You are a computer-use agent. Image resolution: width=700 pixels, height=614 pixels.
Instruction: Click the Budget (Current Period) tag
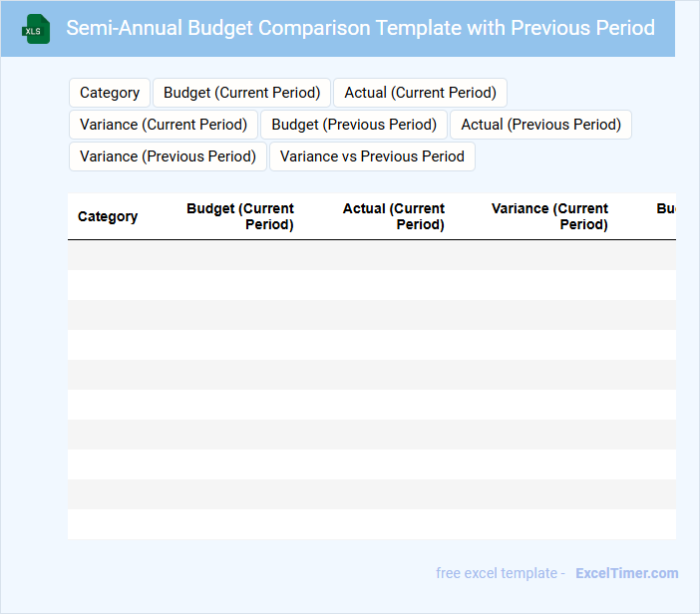[241, 93]
